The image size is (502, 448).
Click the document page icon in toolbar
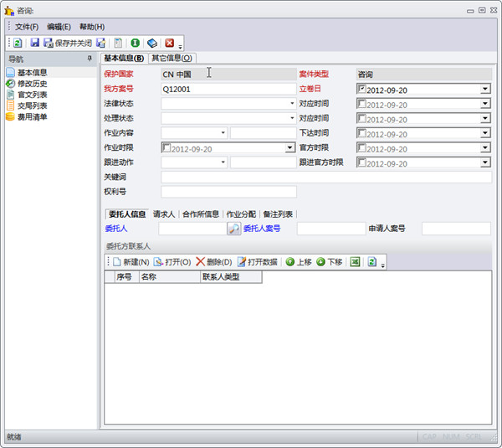(x=118, y=43)
